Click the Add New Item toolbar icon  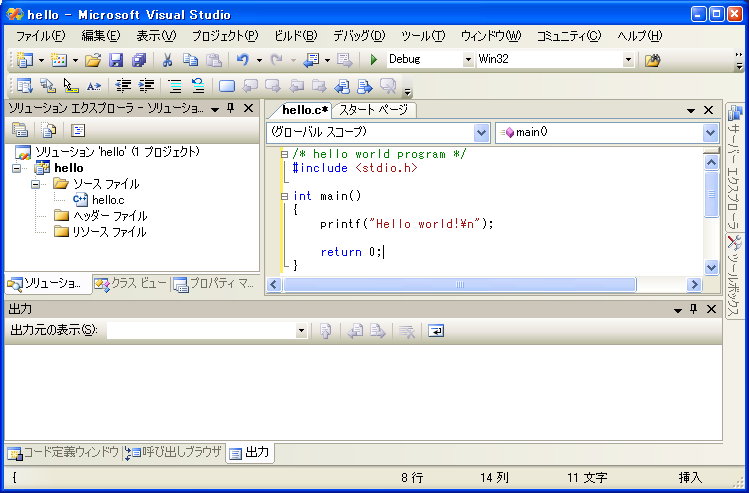tap(59, 60)
